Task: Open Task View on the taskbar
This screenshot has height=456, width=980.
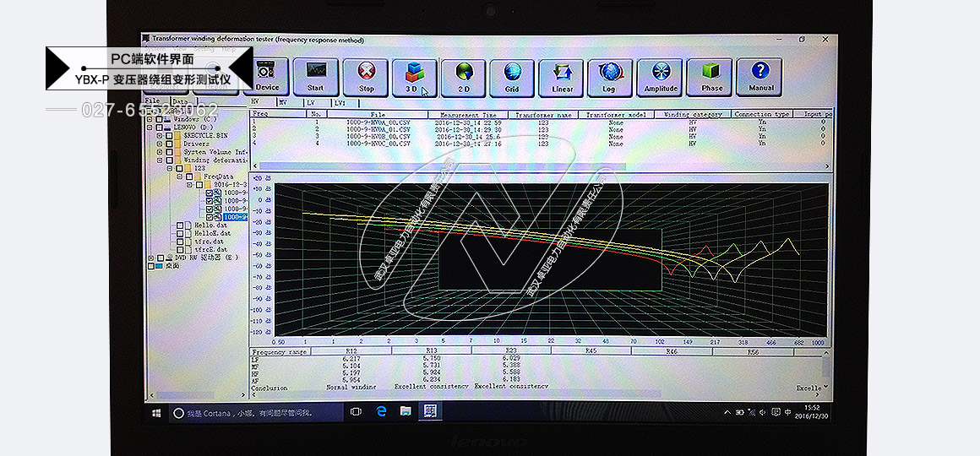Action: click(x=356, y=412)
